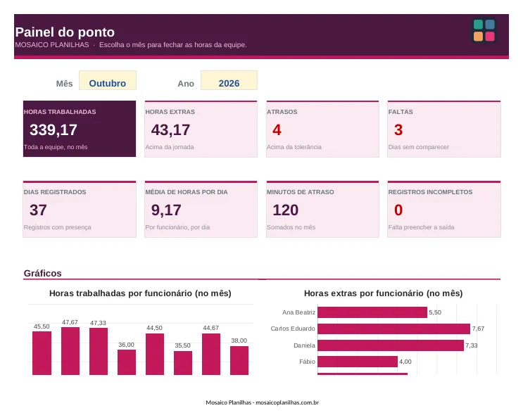Click the Fábio axis label
The image size is (523, 420).
[307, 362]
